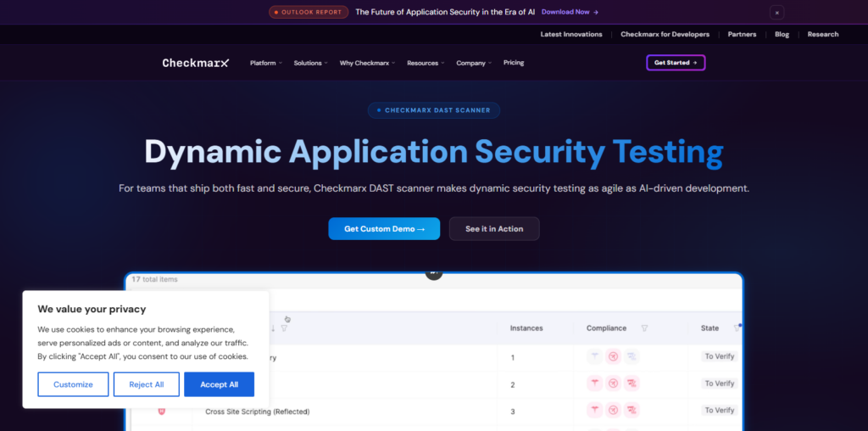This screenshot has width=868, height=431.
Task: Expand the Resources menu
Action: pos(426,63)
